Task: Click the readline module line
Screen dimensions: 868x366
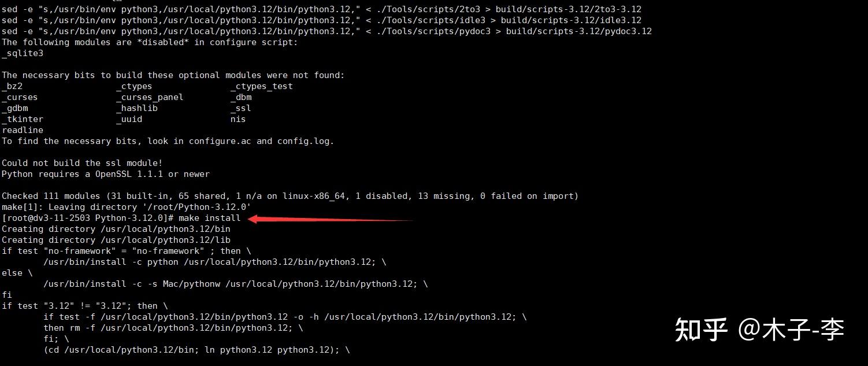Action: (23, 130)
